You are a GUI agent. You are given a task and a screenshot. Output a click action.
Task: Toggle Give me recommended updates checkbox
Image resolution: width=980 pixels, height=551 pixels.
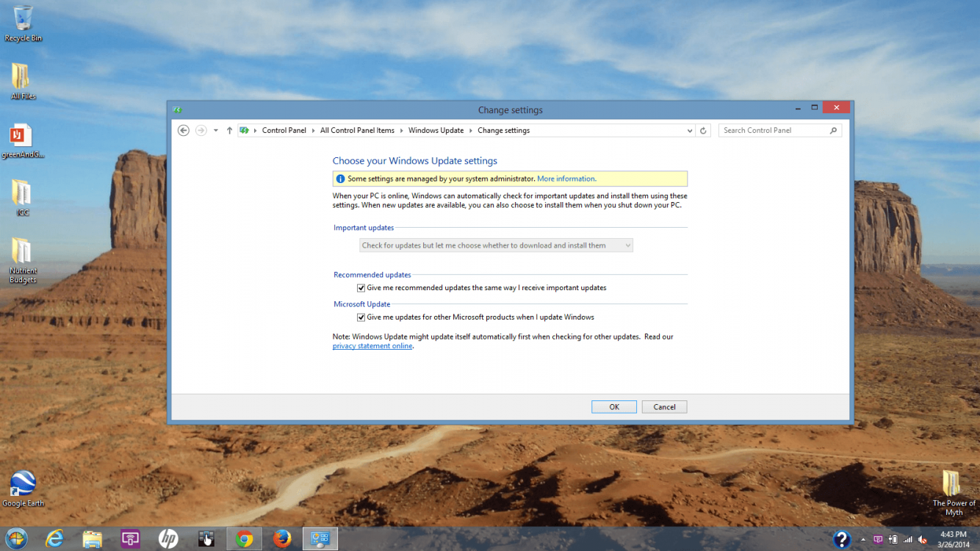361,288
